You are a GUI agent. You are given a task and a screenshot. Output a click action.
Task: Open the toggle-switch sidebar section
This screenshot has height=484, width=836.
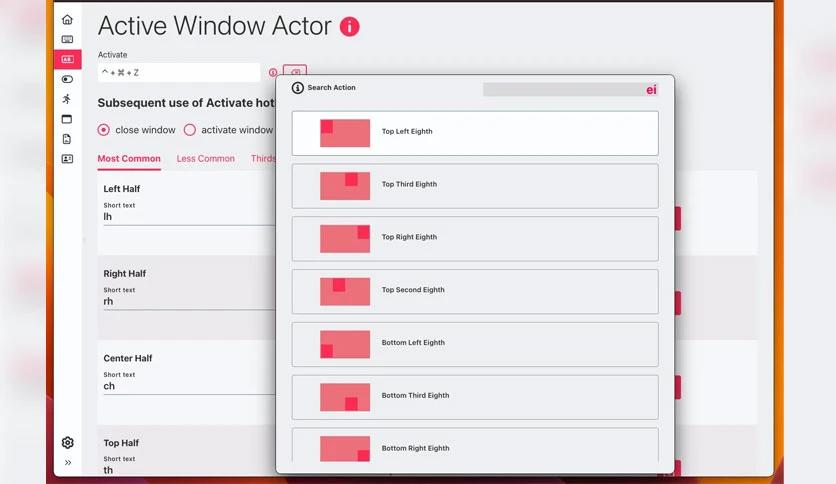[x=67, y=79]
